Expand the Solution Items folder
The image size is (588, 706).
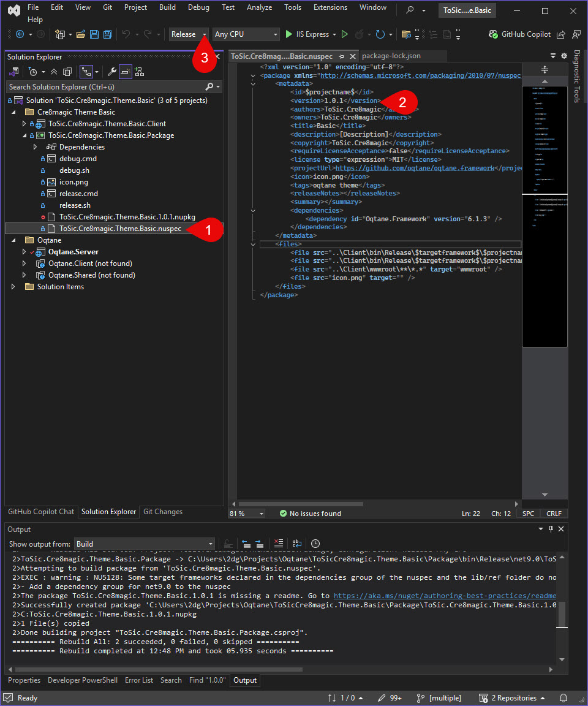tap(13, 287)
